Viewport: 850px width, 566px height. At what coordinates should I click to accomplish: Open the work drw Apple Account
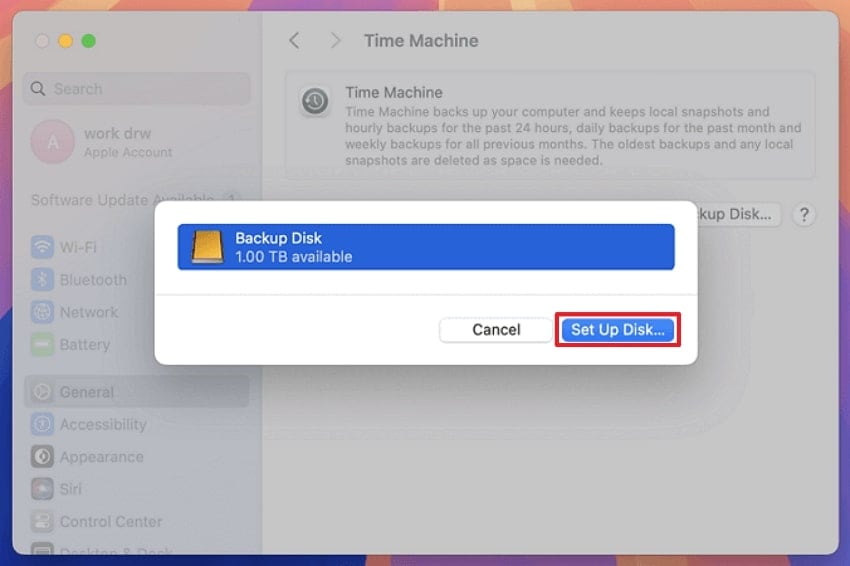(137, 142)
